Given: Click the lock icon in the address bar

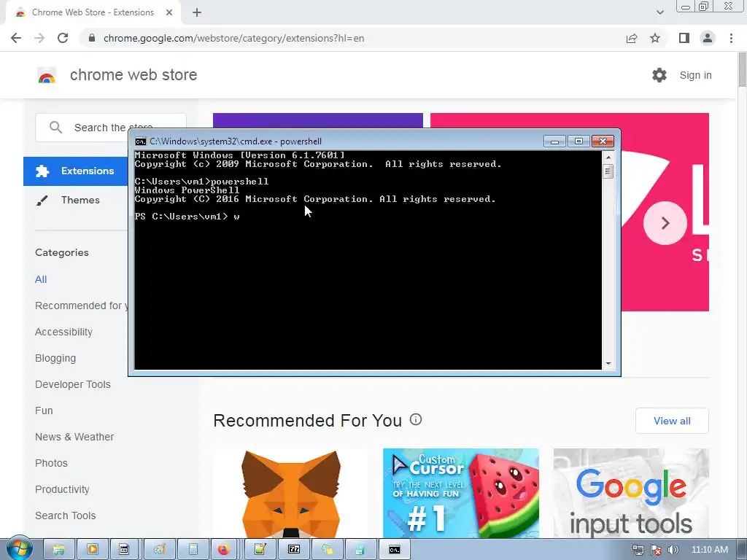Looking at the screenshot, I should pyautogui.click(x=92, y=38).
